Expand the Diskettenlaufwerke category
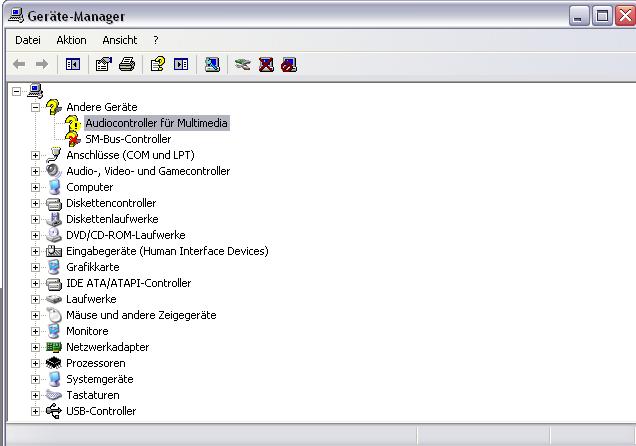The image size is (636, 446). click(35, 219)
